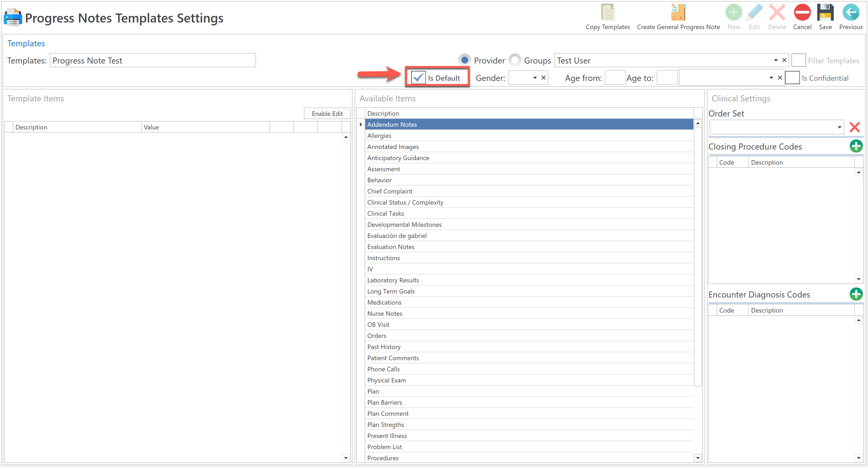Add an Encounter Diagnosis Code with plus icon
The height and width of the screenshot is (469, 868).
pos(856,294)
